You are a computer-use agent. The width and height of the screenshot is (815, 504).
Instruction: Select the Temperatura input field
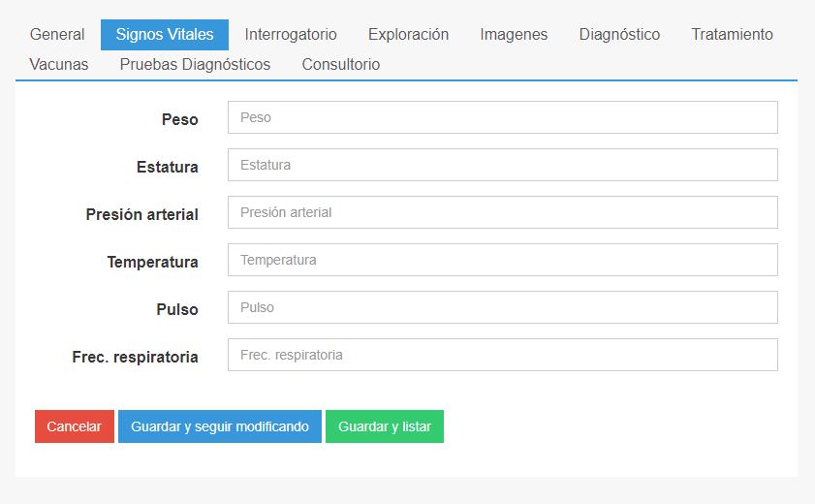[x=503, y=260]
